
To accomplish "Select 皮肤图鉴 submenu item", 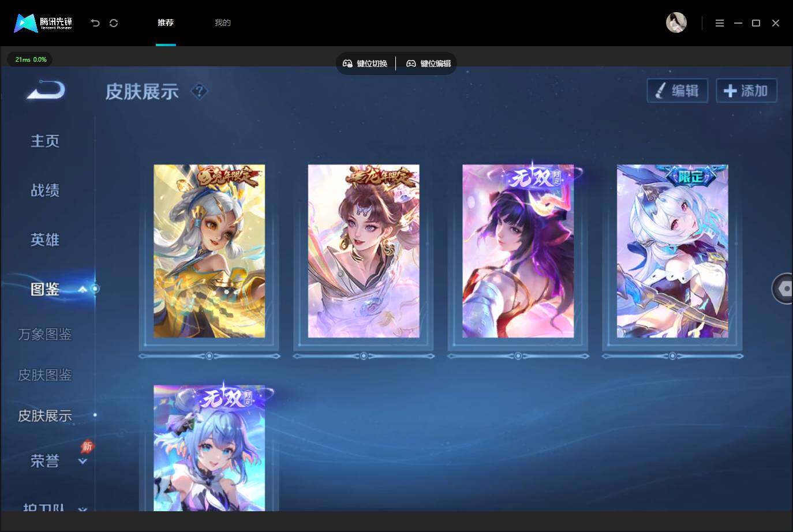I will 45,375.
